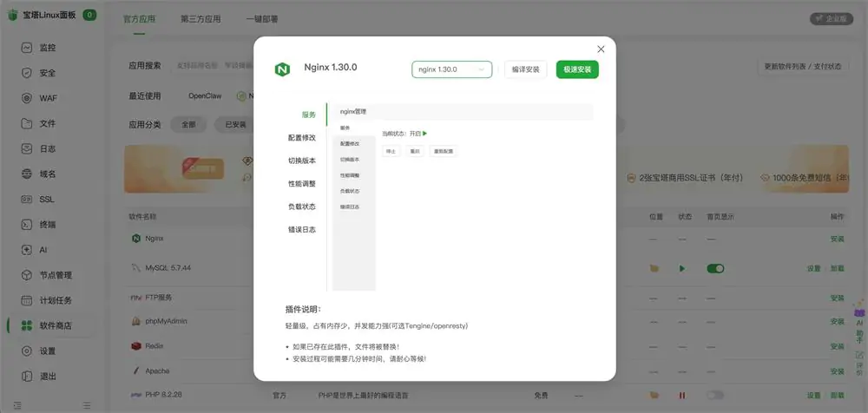Click the green 极速安装 fast install button
Viewport: 868px width, 413px height.
(x=577, y=69)
